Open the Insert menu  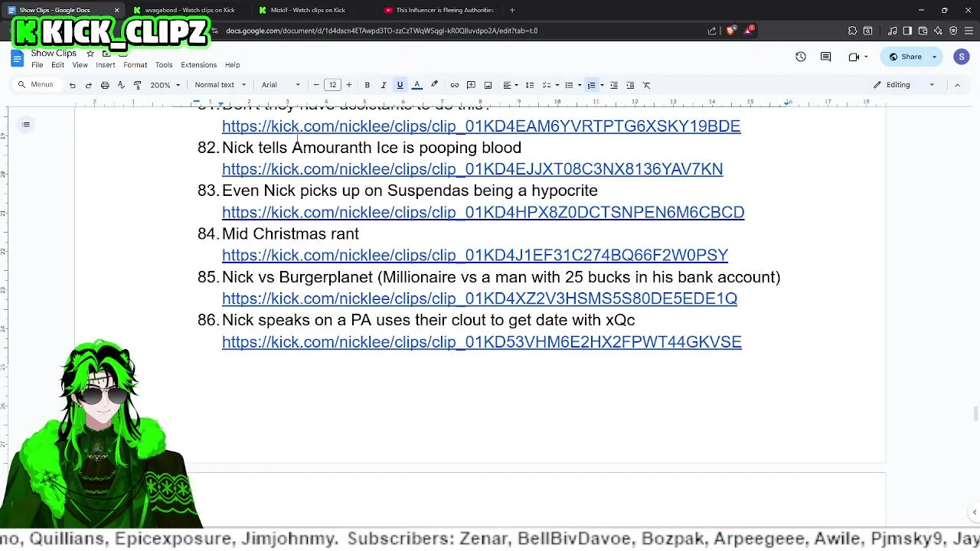tap(106, 65)
